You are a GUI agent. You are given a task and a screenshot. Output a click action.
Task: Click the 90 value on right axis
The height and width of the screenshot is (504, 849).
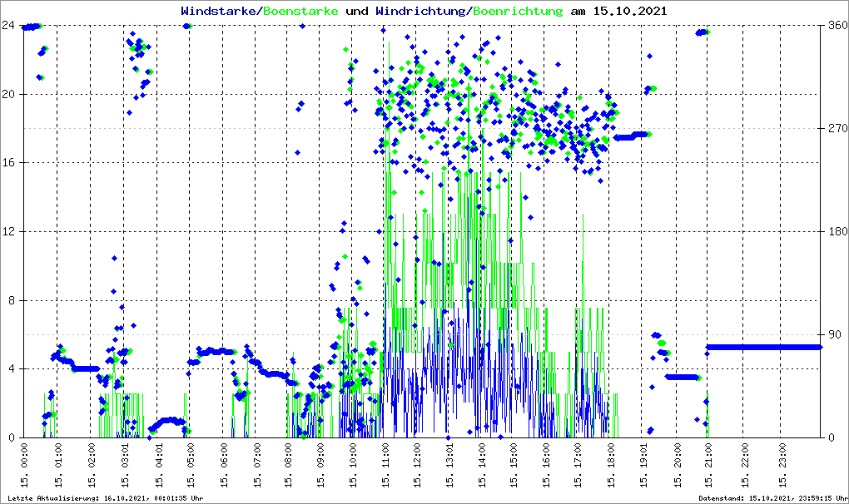(x=832, y=335)
